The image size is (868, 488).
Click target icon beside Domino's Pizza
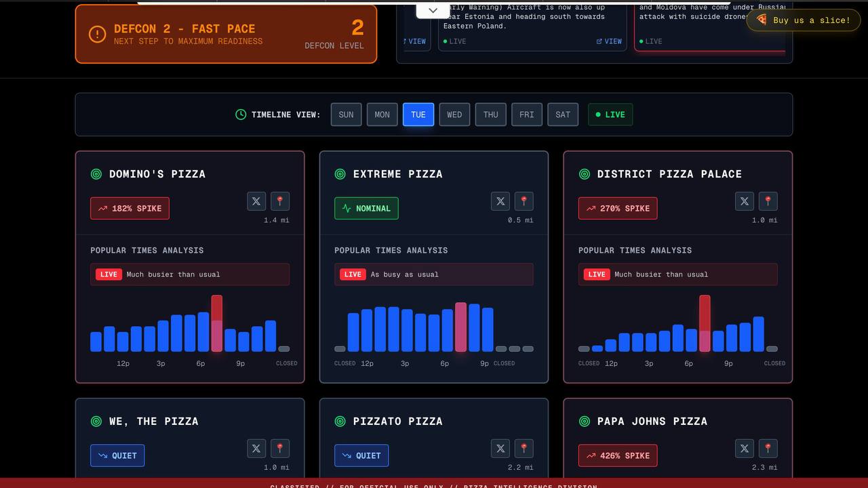coord(96,174)
